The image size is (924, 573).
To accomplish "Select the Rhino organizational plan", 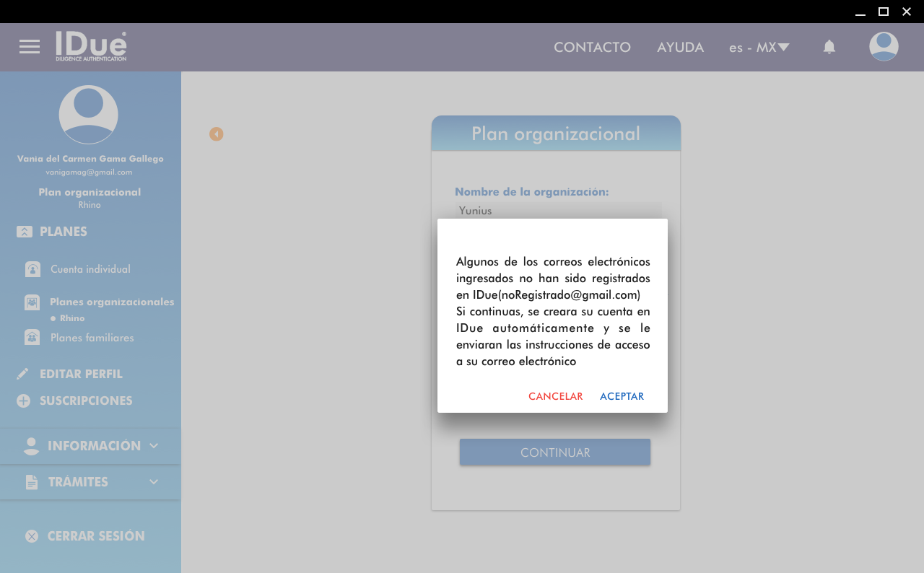I will point(71,318).
